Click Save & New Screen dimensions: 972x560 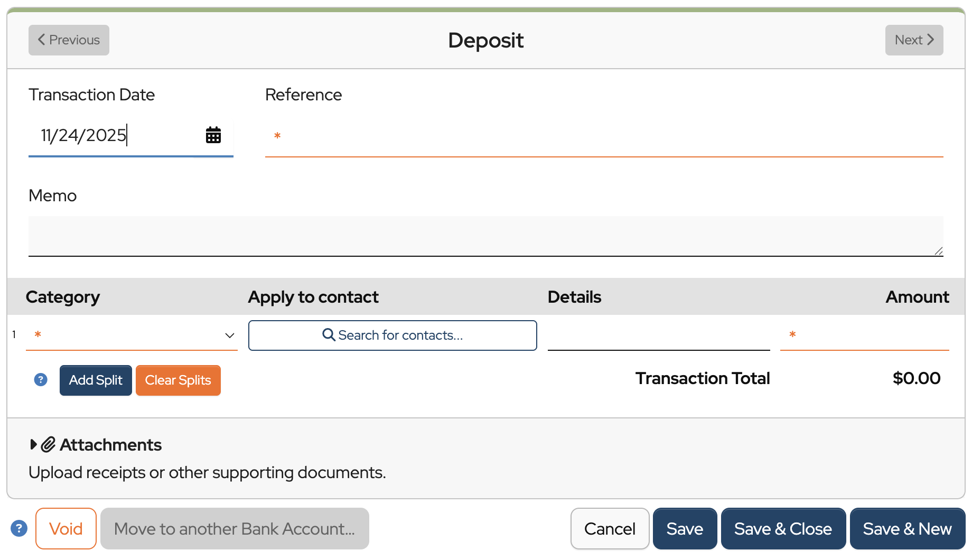click(x=907, y=528)
